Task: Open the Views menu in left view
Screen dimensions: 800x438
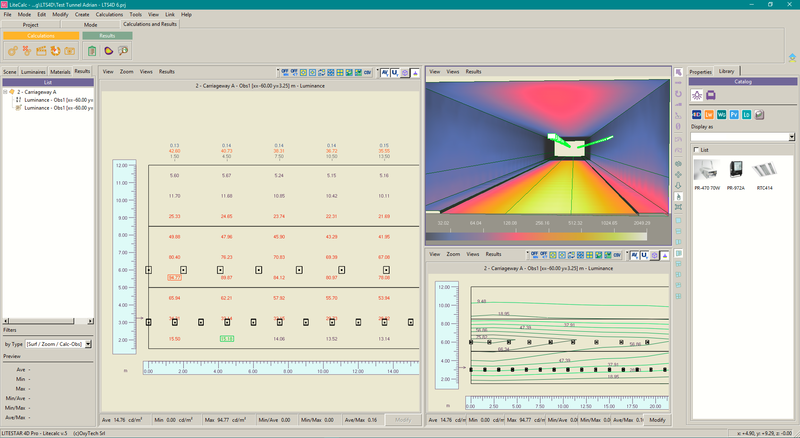Action: [146, 71]
